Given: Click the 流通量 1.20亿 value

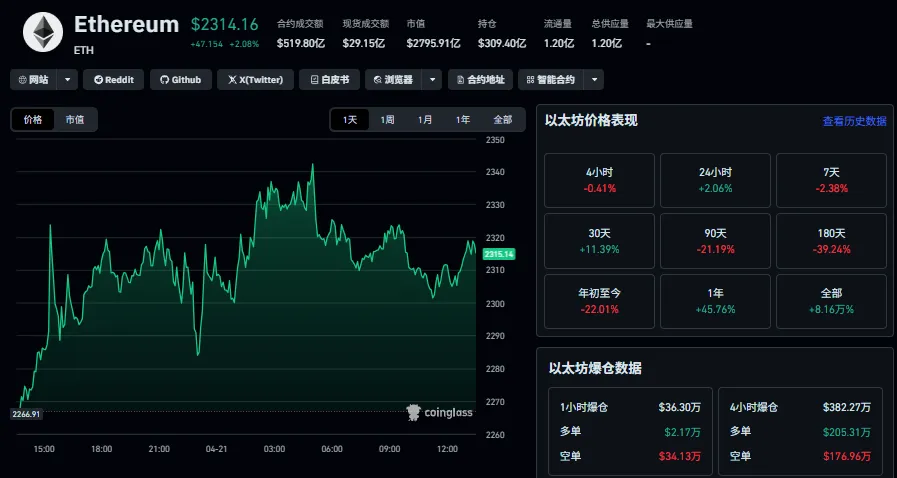Looking at the screenshot, I should coord(559,43).
